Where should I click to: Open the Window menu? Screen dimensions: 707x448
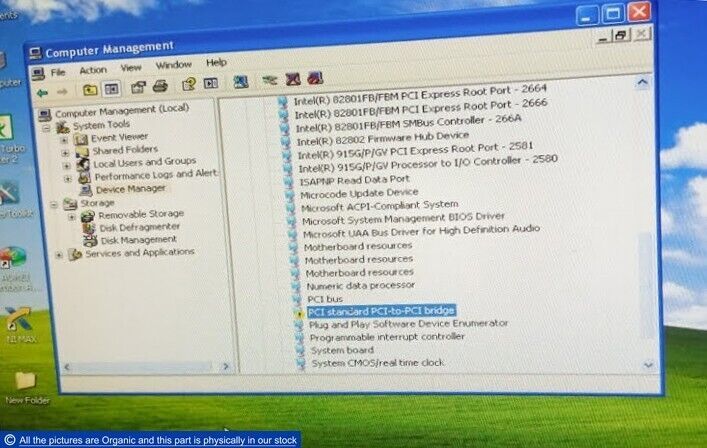click(x=174, y=65)
